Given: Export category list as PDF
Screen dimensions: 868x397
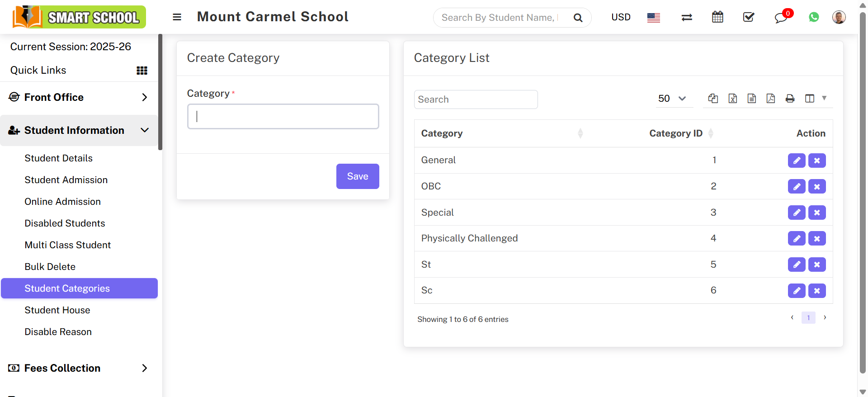Looking at the screenshot, I should click(x=771, y=99).
